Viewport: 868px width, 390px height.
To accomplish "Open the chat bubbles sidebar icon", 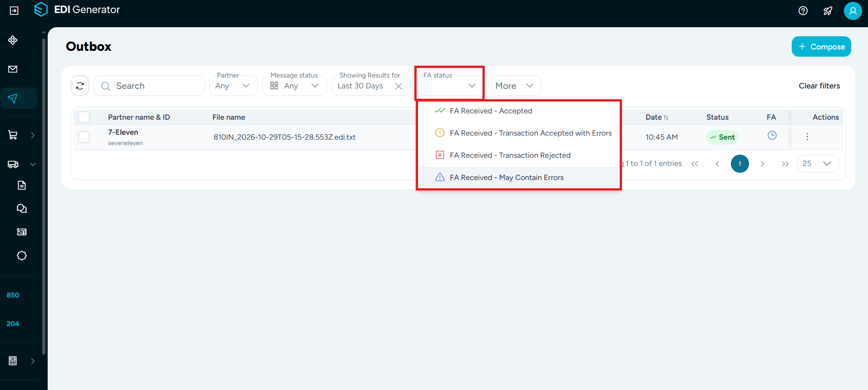I will [22, 209].
